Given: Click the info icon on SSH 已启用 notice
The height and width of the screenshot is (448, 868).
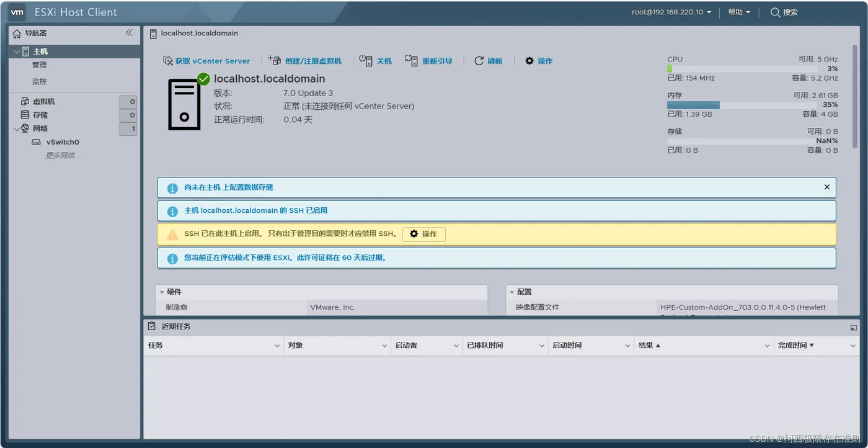Looking at the screenshot, I should coord(172,212).
